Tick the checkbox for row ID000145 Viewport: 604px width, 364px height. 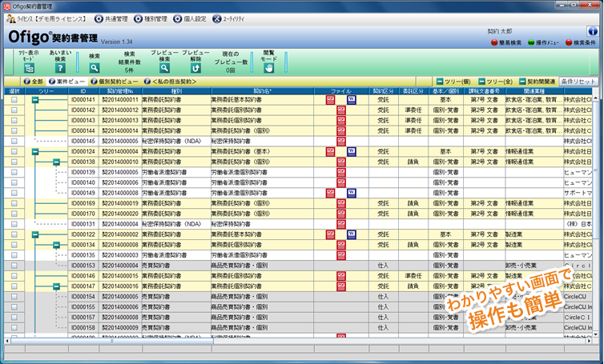(x=14, y=141)
